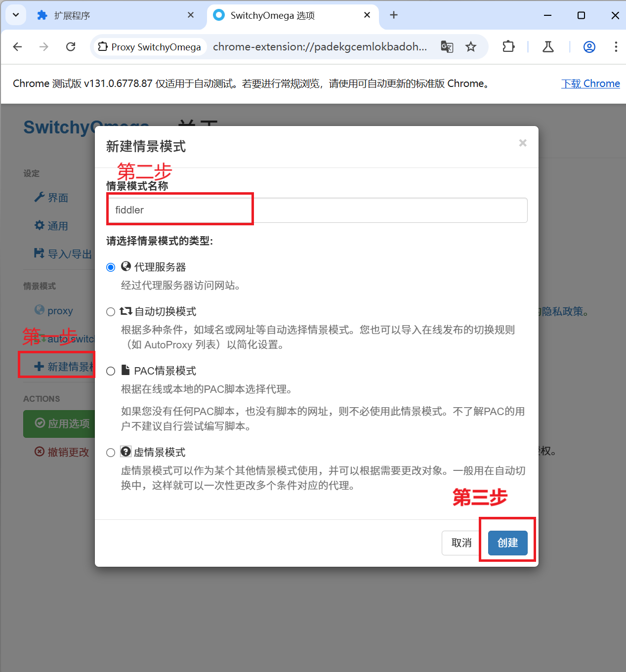This screenshot has height=672, width=626.
Task: Open Chrome Labs flask icon
Action: [x=548, y=47]
